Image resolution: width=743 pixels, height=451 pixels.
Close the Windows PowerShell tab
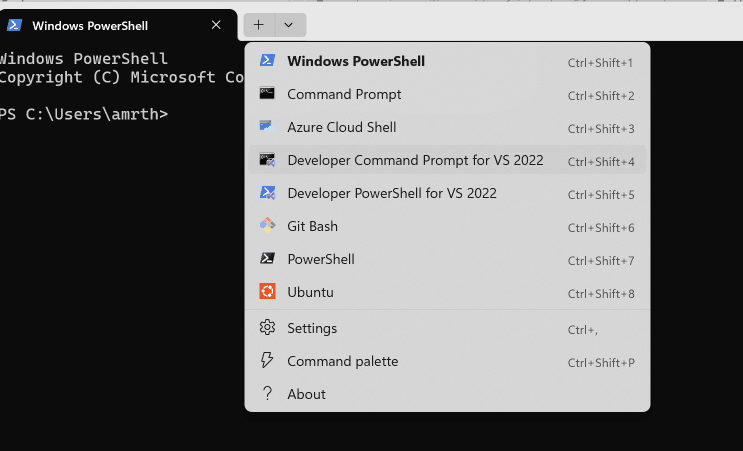click(216, 25)
